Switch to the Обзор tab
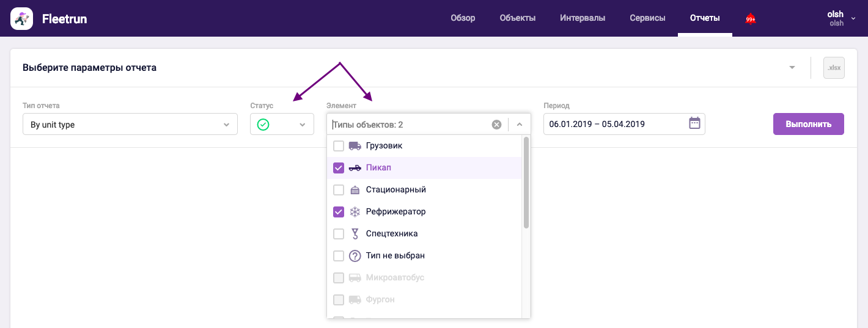This screenshot has width=868, height=328. point(463,18)
